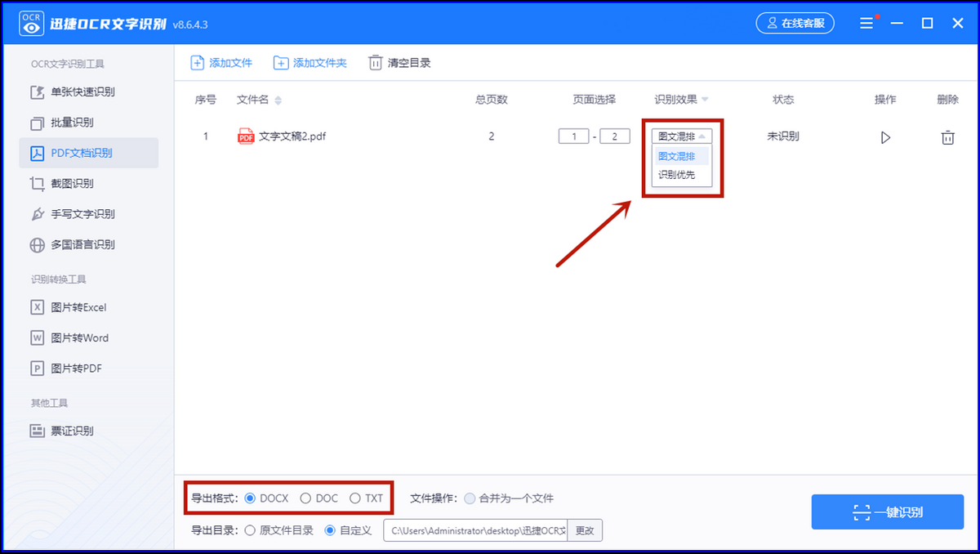This screenshot has width=980, height=554.
Task: Click the PDF文档识别 sidebar icon
Action: 37,153
